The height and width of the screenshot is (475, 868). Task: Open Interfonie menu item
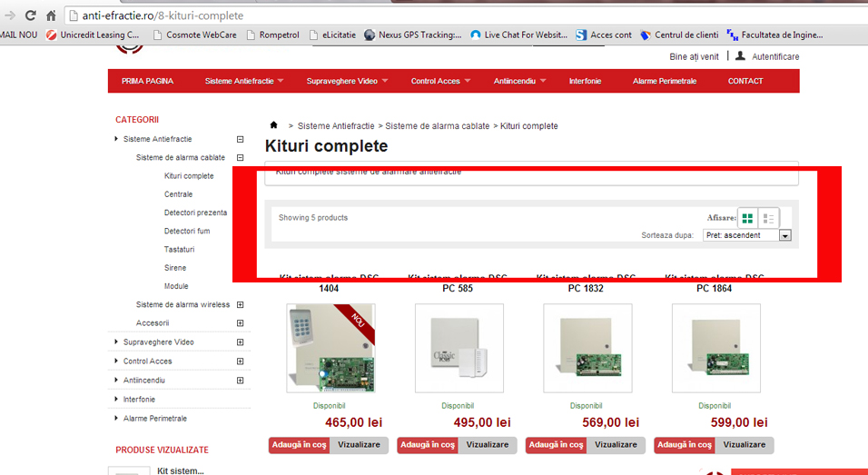tap(585, 81)
